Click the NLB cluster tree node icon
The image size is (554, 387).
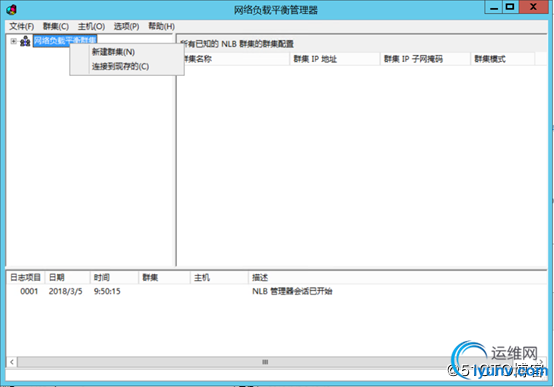25,41
